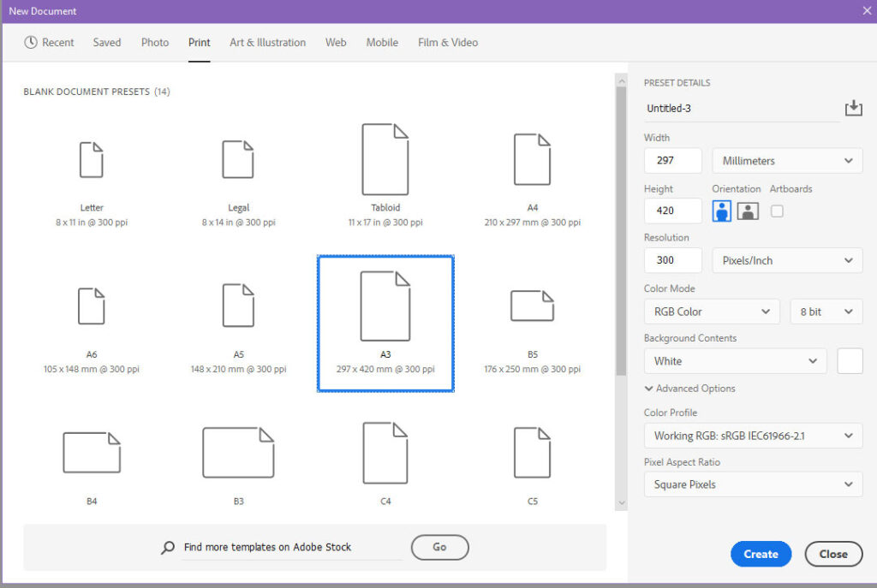Choose the B3 document preset icon
Screen dimensions: 877x588
point(238,453)
